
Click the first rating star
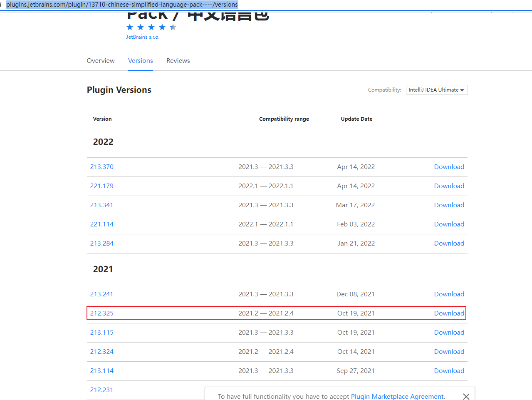tap(130, 27)
